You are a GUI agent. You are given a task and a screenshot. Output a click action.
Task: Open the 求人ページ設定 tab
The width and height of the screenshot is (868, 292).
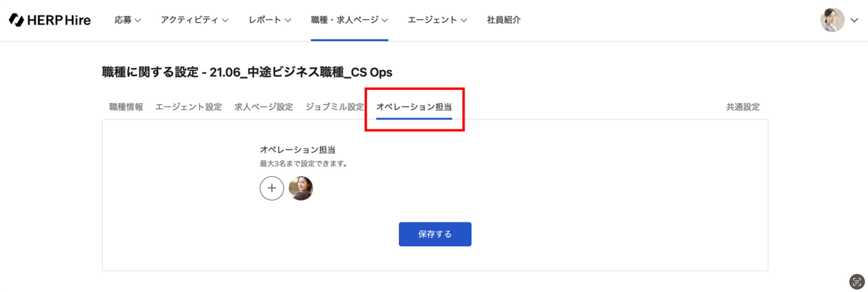pos(263,107)
